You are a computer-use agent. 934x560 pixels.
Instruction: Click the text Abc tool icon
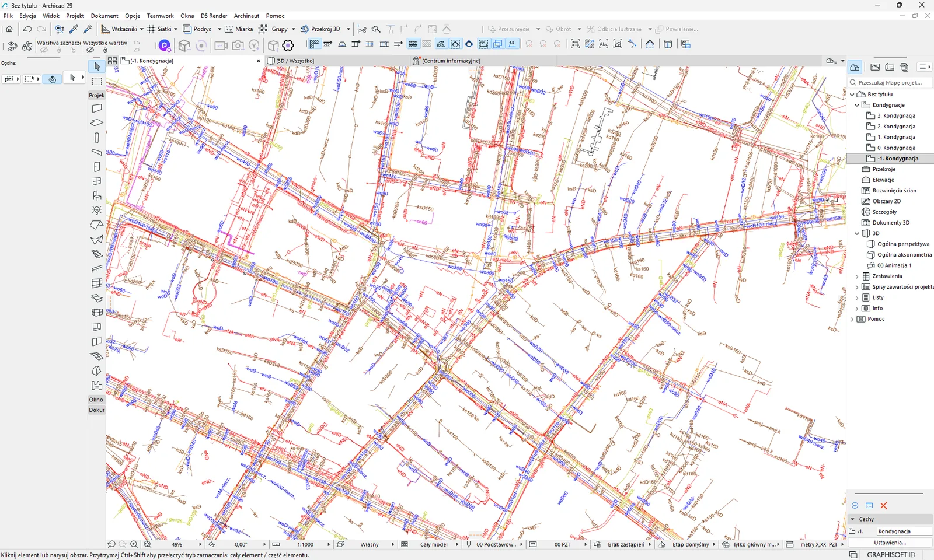[x=604, y=44]
